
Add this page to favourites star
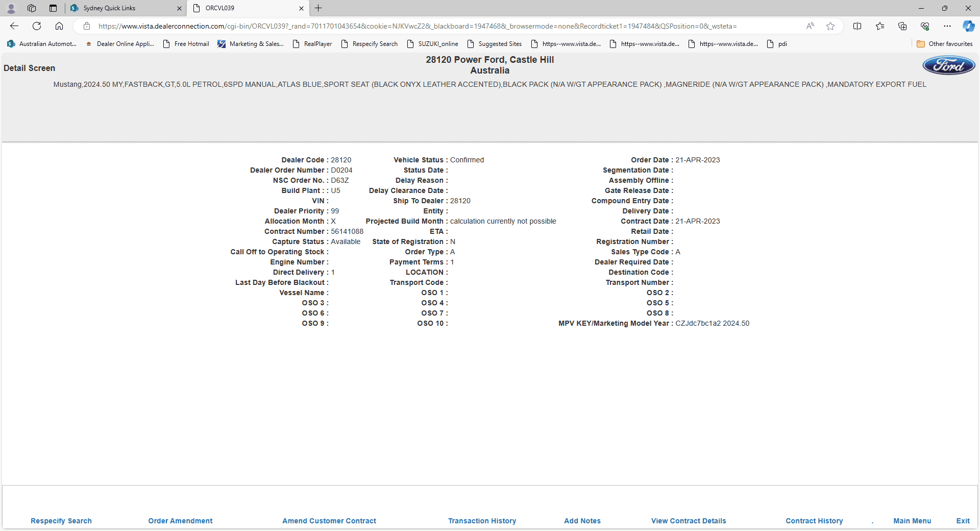830,26
